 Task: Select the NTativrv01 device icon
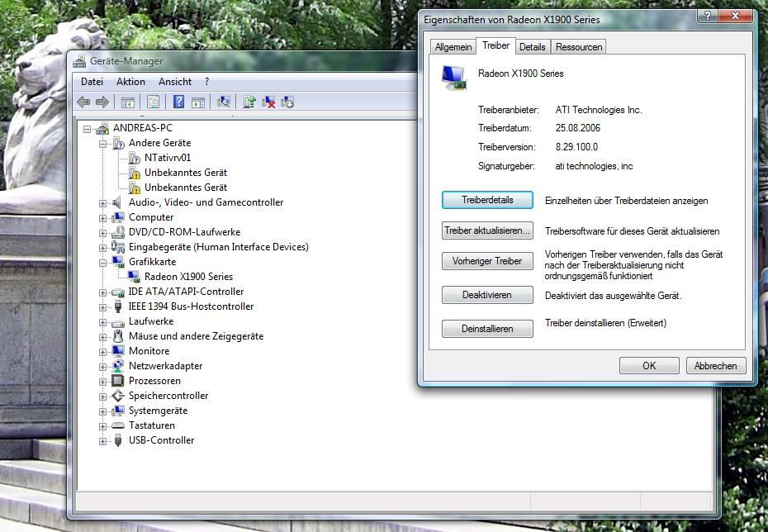point(135,158)
